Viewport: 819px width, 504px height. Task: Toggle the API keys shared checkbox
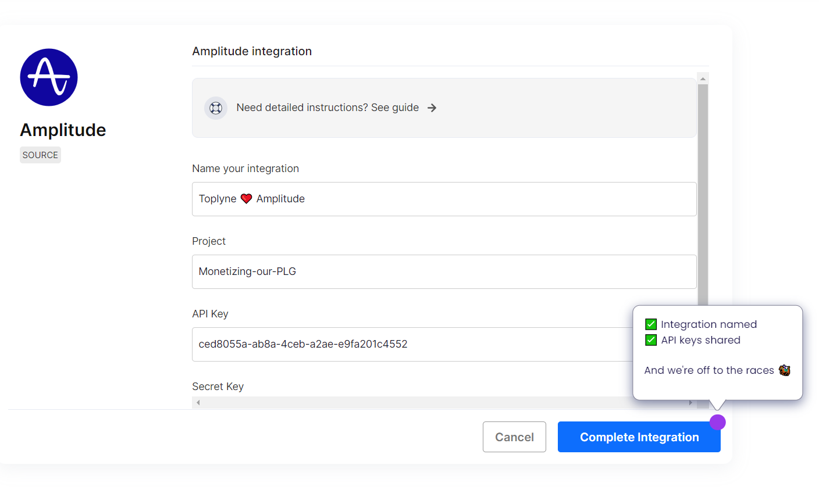click(651, 340)
